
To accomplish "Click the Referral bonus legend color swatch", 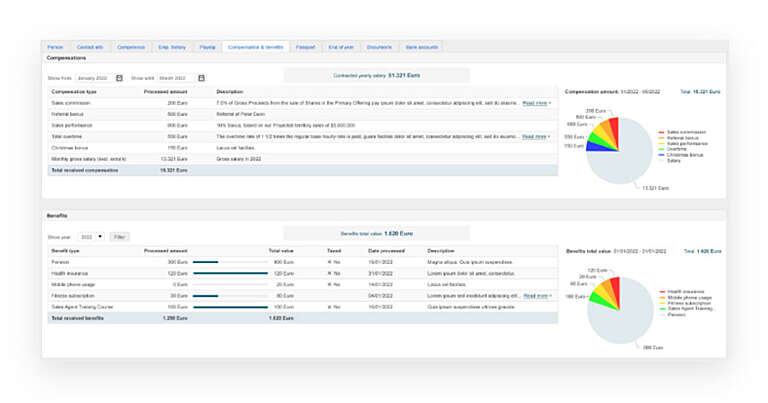I will pyautogui.click(x=661, y=138).
